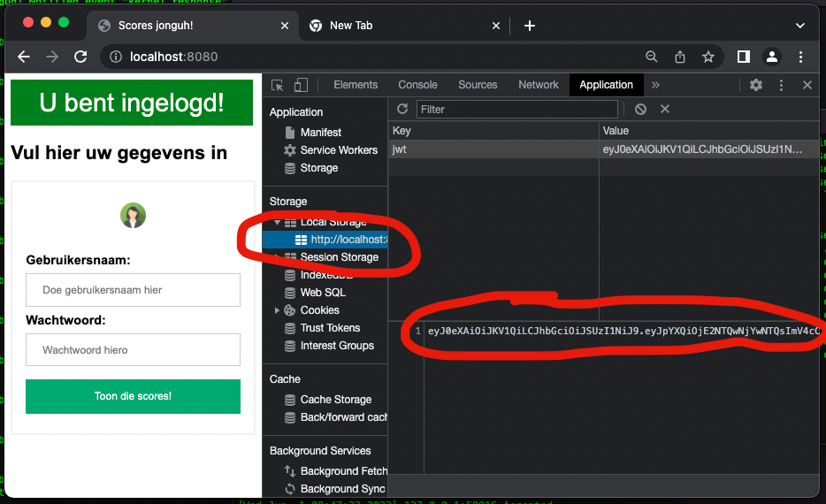Screen dimensions: 826x504
Task: Close the New Tab tab
Action: (496, 26)
